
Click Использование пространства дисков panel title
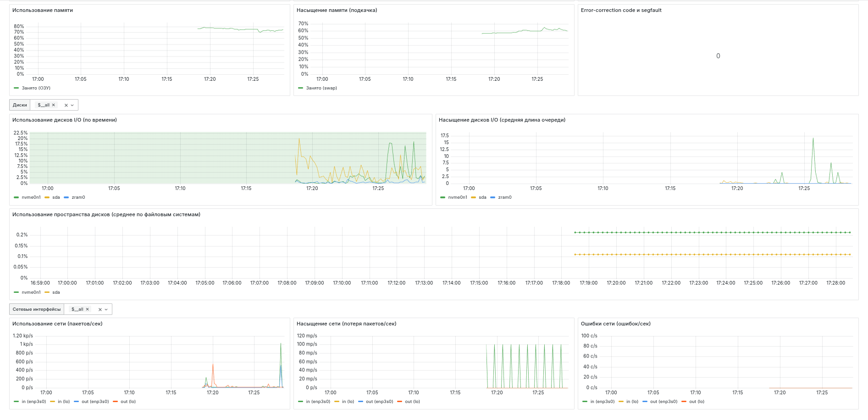click(x=106, y=214)
